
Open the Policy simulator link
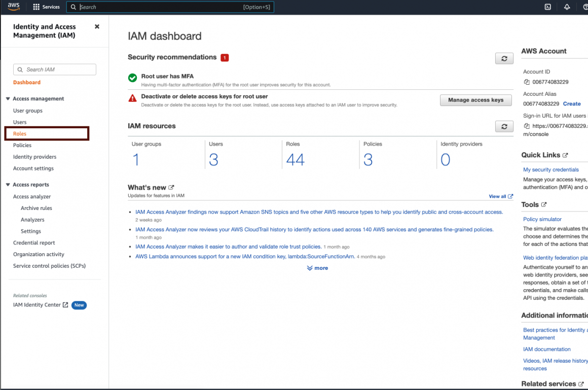(x=542, y=219)
